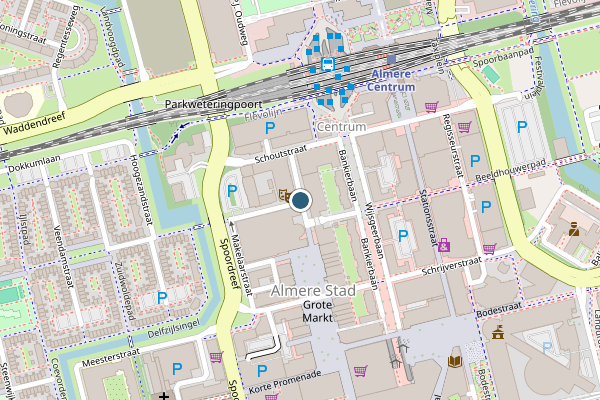
Task: Click the black cross icon
Action: pos(164,395)
